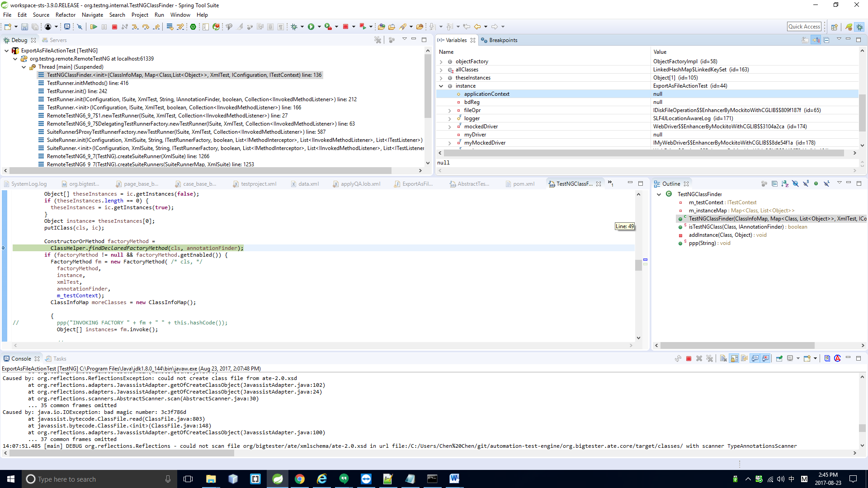This screenshot has height=488, width=868.
Task: Click the New wizard icon
Action: pos(8,27)
